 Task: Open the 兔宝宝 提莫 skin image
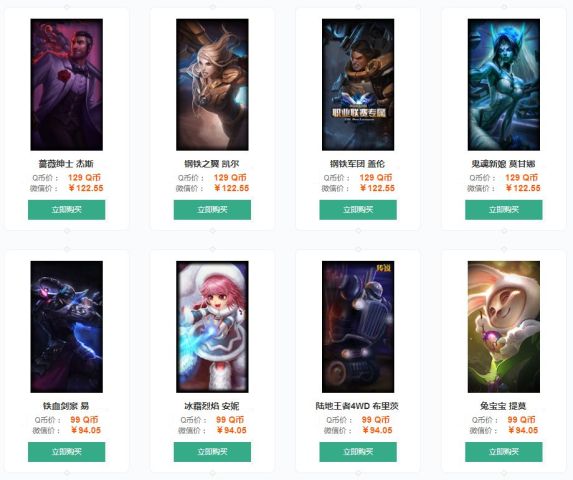click(504, 327)
